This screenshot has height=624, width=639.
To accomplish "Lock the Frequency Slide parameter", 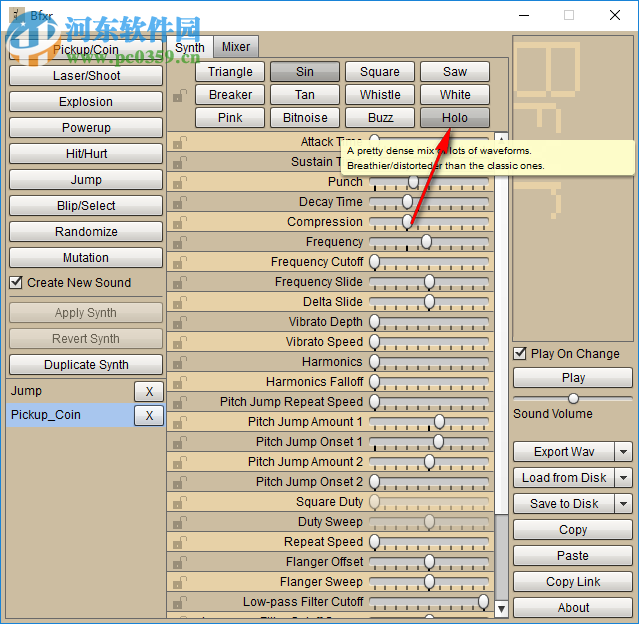I will [179, 282].
